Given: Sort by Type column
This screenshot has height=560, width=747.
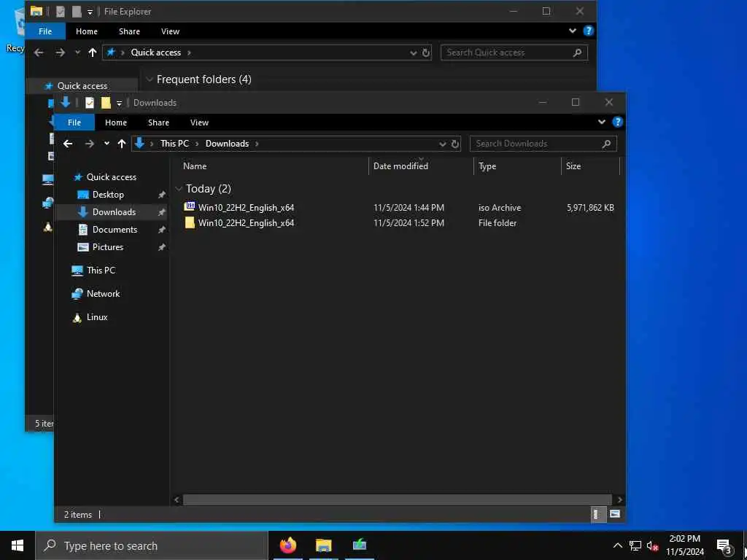Looking at the screenshot, I should point(487,166).
